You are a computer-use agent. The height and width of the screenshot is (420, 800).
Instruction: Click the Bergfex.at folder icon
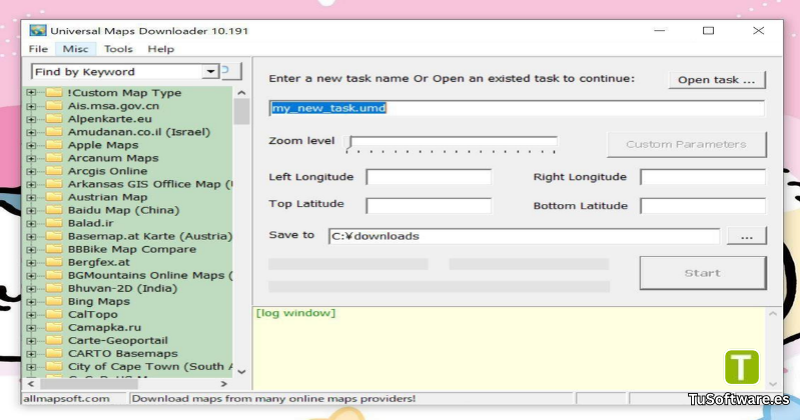(54, 262)
